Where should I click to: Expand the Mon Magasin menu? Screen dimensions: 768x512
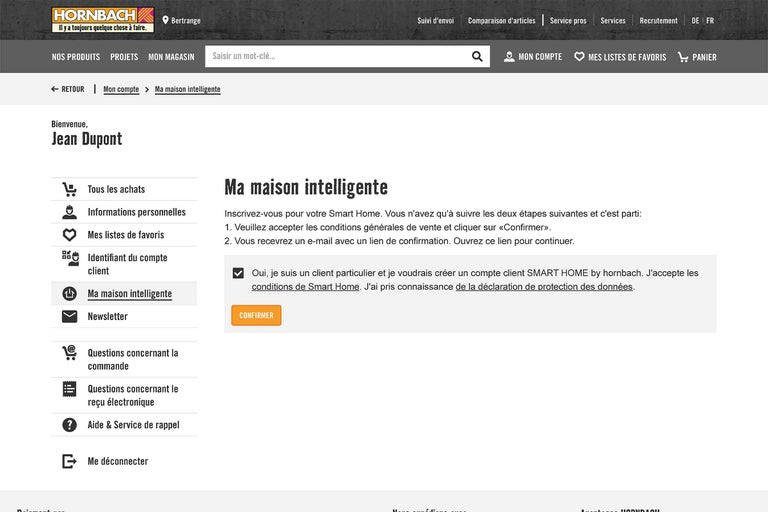171,57
